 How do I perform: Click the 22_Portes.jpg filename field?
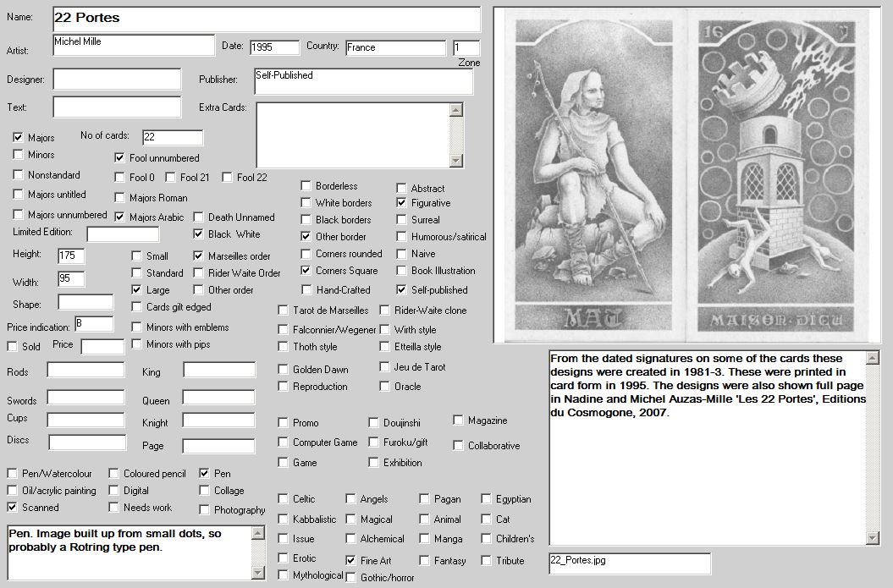click(x=629, y=563)
